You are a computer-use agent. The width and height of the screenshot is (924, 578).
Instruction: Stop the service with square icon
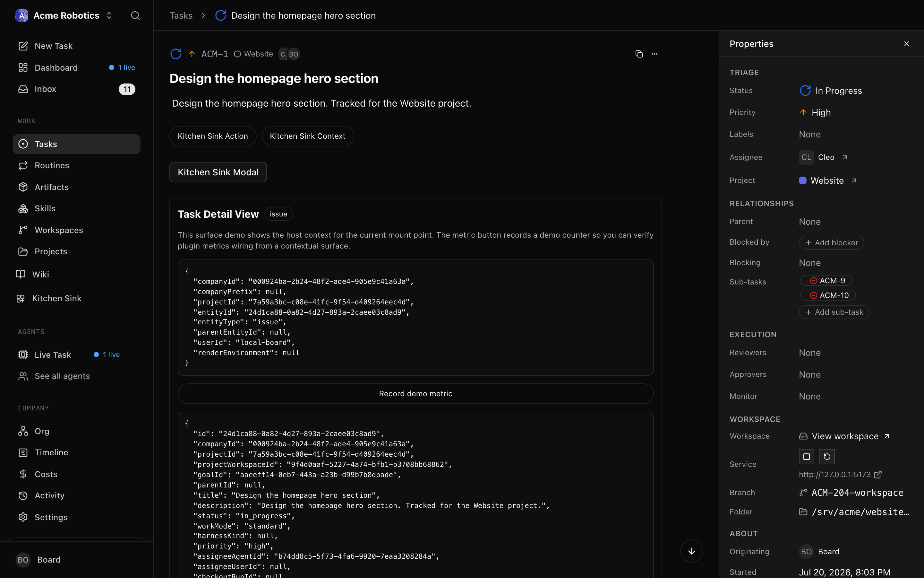[x=806, y=456]
